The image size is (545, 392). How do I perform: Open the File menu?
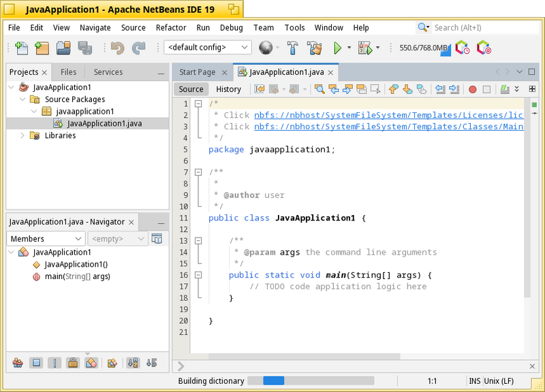(14, 28)
